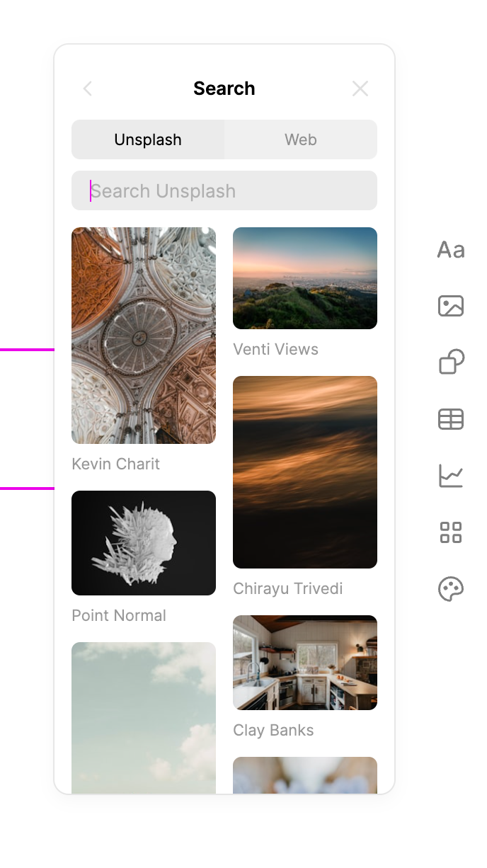Pick the sunset landscape photo by Venti Views
Image resolution: width=487 pixels, height=868 pixels.
tap(304, 278)
